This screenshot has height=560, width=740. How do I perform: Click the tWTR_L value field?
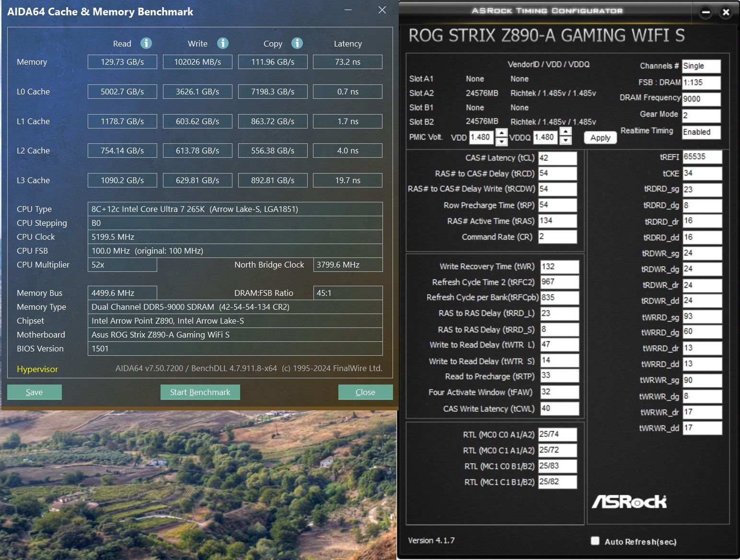560,345
